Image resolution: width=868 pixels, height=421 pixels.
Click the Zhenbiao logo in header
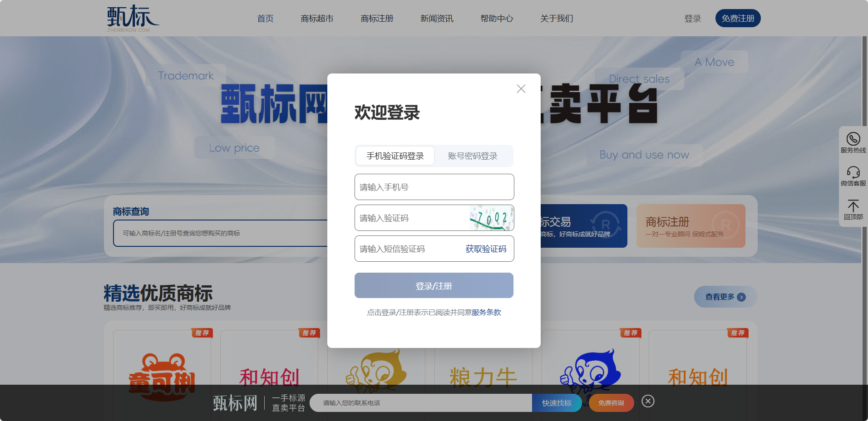[x=133, y=18]
